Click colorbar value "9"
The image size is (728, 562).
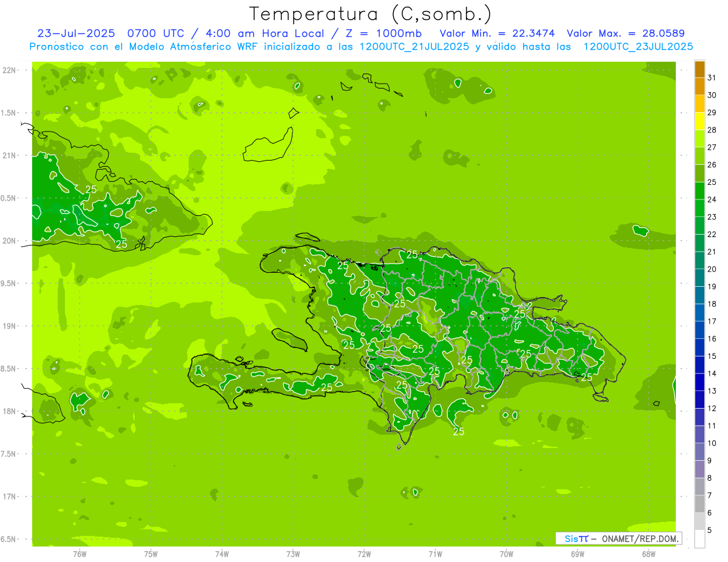[710, 461]
